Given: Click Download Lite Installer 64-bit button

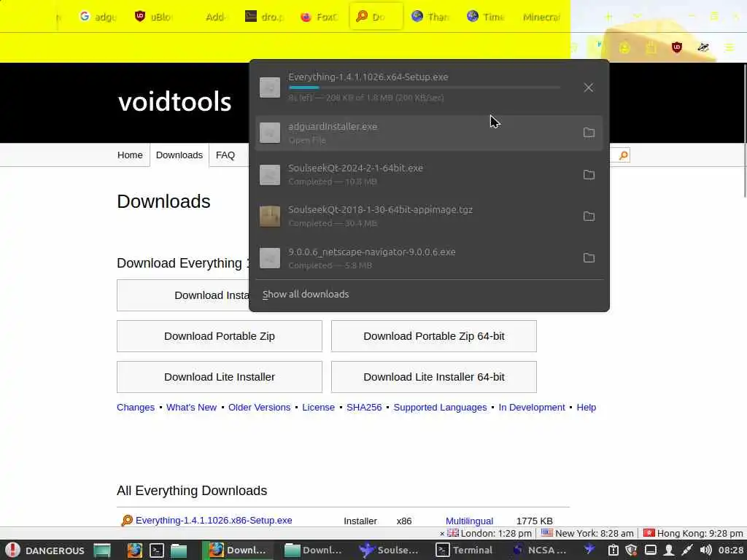Looking at the screenshot, I should pyautogui.click(x=434, y=377).
